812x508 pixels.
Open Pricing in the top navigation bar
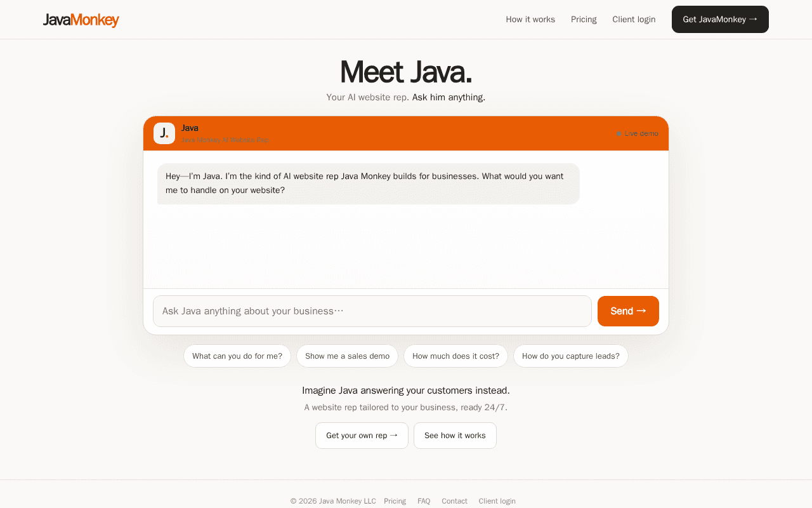(x=584, y=20)
